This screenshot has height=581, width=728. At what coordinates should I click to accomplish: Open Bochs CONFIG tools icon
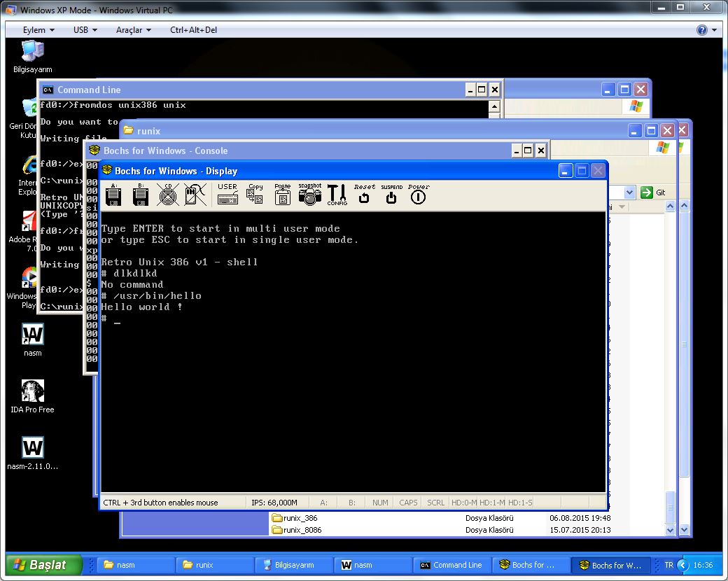(337, 194)
